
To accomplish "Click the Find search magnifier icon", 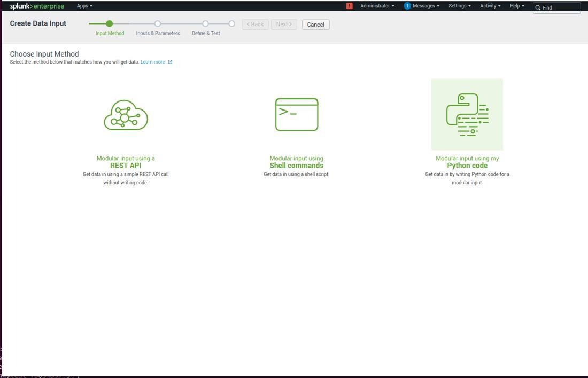I will tap(538, 7).
